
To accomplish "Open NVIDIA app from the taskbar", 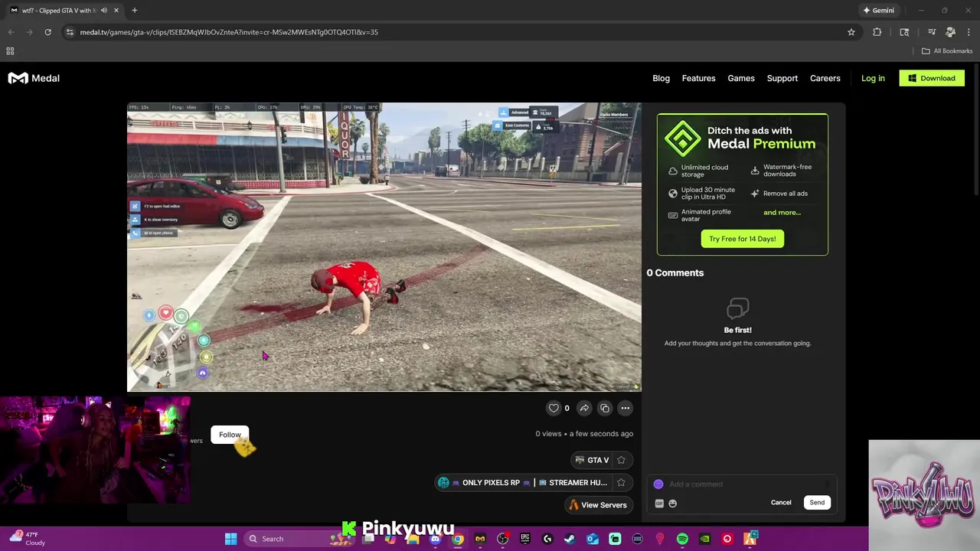I will tap(704, 539).
